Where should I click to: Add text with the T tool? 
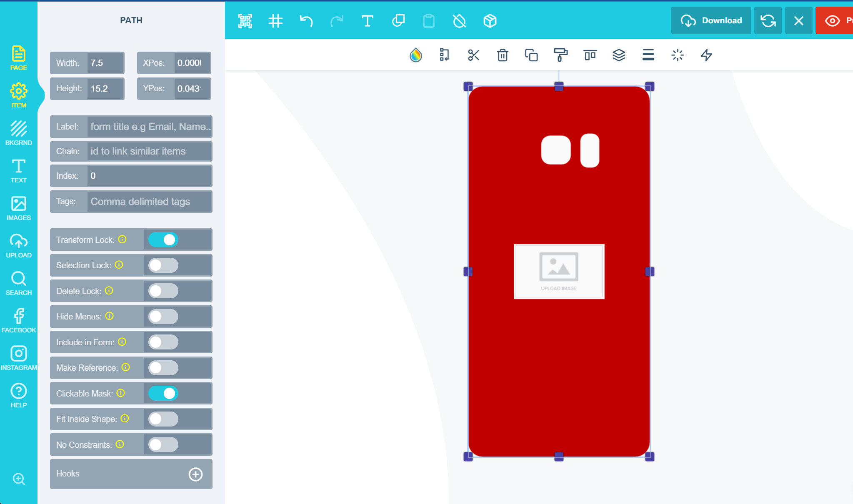pos(367,21)
